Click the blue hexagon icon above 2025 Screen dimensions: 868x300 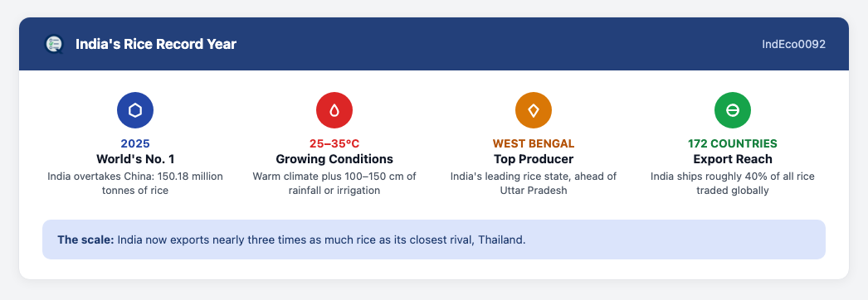135,110
